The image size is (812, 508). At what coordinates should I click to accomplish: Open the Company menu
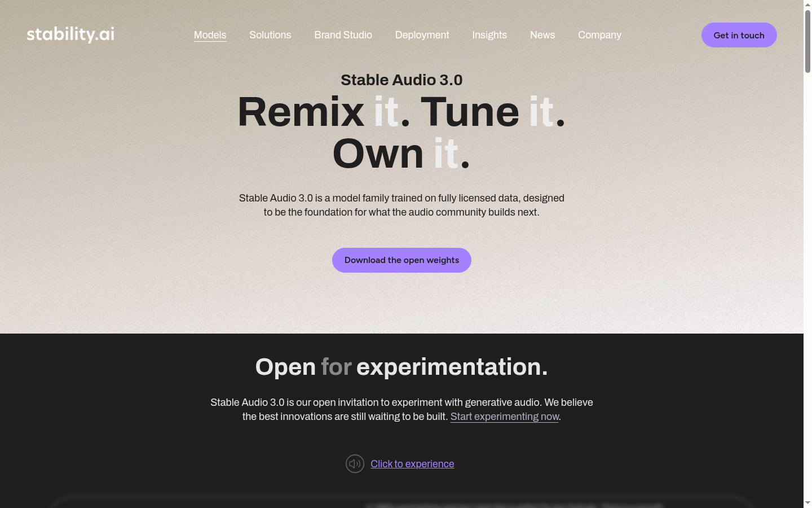599,35
